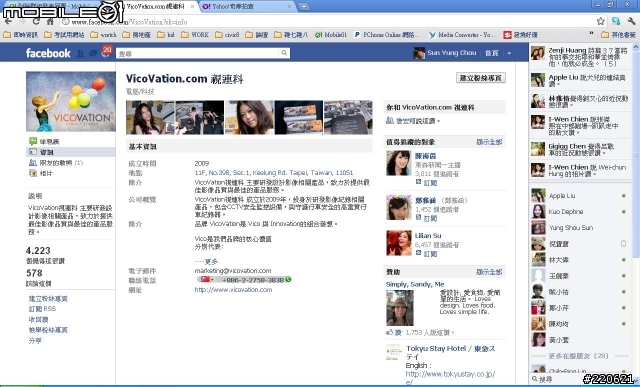Viewport: 640px width, 387px height.
Task: Expand description with the 更多 link
Action: point(211,261)
